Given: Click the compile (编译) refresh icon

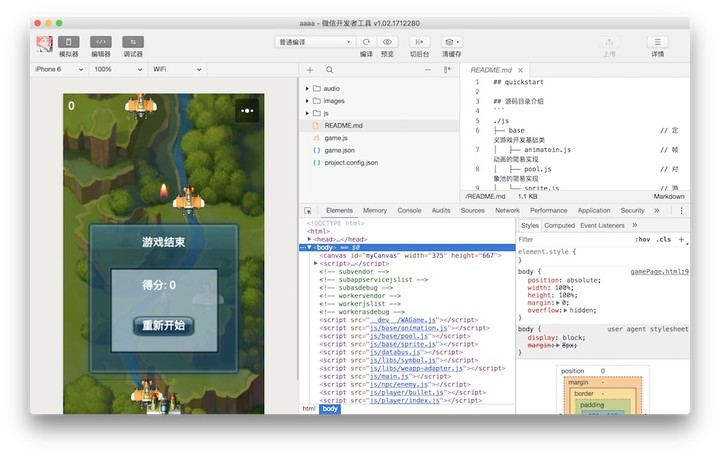Looking at the screenshot, I should click(366, 42).
